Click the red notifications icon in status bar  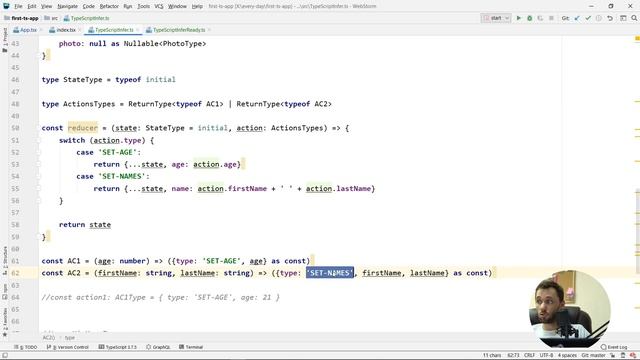click(632, 356)
